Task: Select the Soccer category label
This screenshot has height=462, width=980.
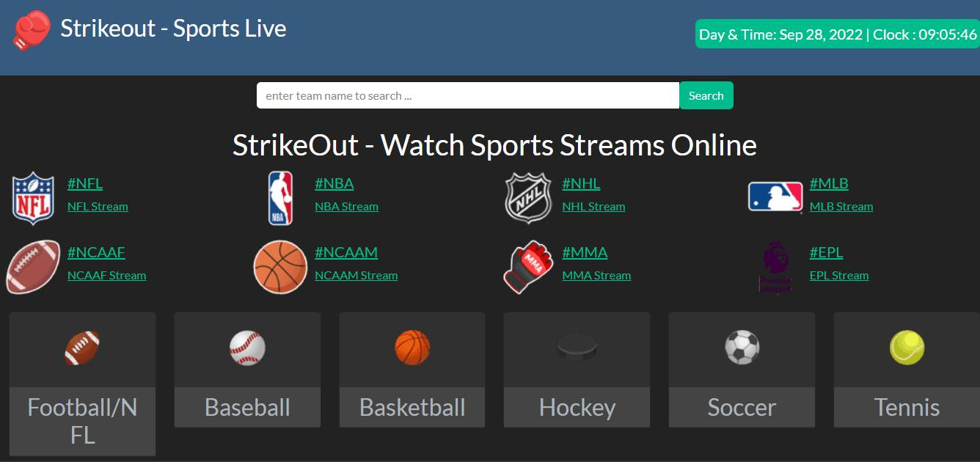Action: click(742, 407)
